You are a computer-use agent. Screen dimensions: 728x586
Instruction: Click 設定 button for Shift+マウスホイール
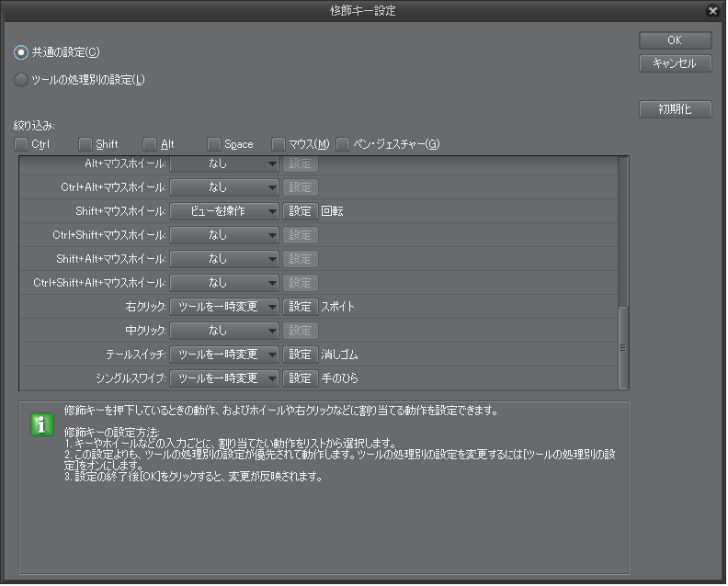[300, 211]
